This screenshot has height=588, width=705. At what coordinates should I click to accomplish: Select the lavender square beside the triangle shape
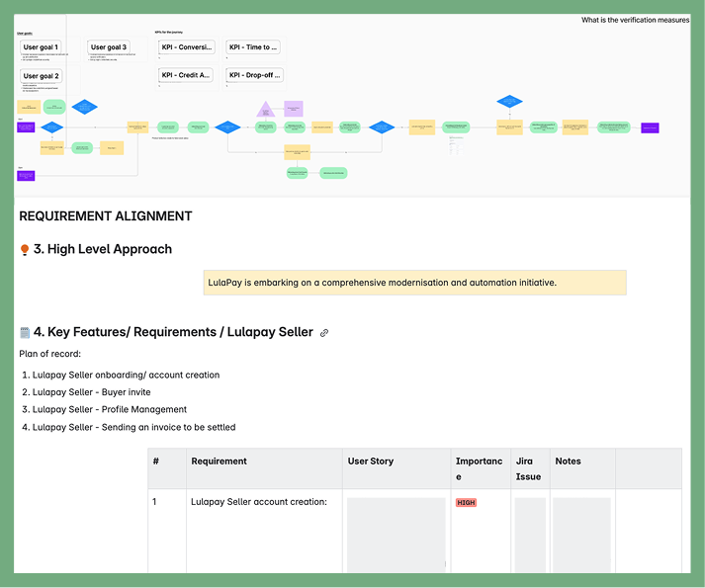click(294, 109)
